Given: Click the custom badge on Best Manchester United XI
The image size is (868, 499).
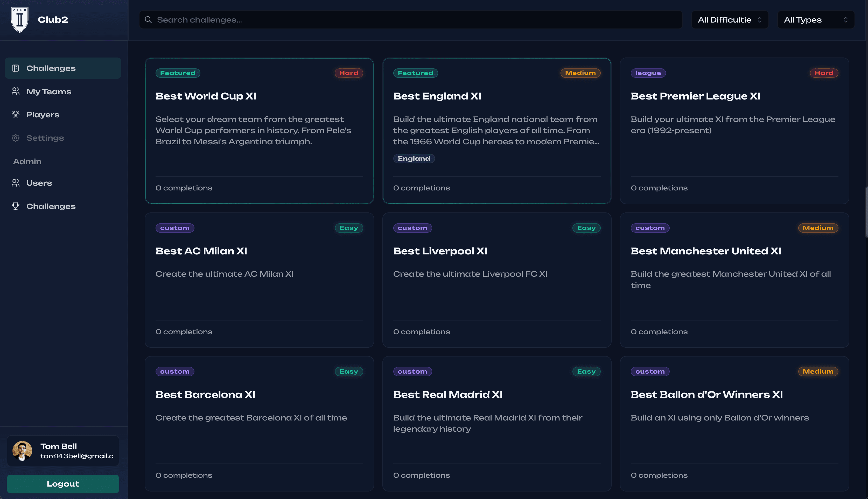Looking at the screenshot, I should pos(650,228).
